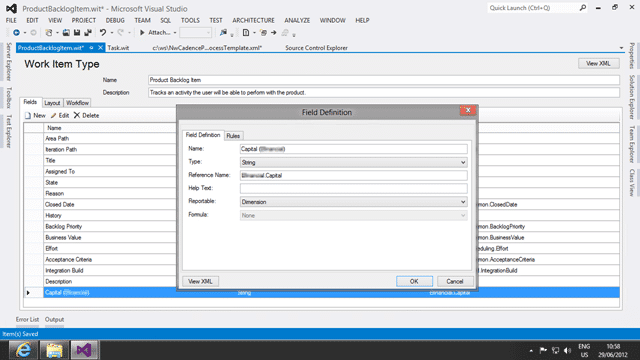Open the Navigate Backward dropdown arrow
640x360 pixels.
click(24, 33)
